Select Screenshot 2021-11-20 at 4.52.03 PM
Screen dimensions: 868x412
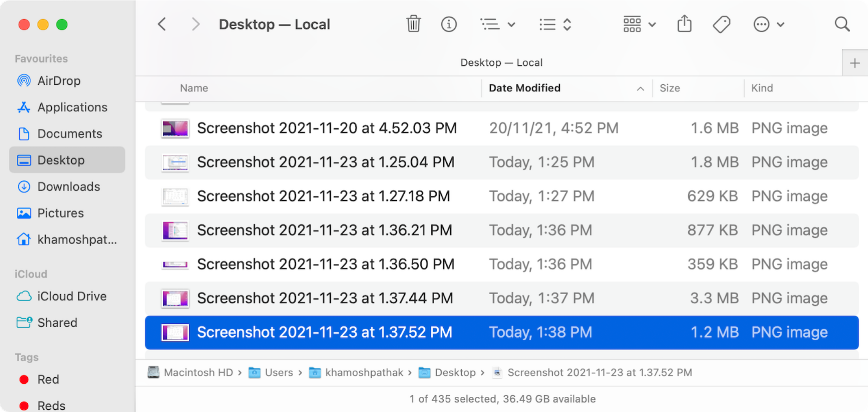click(x=502, y=128)
